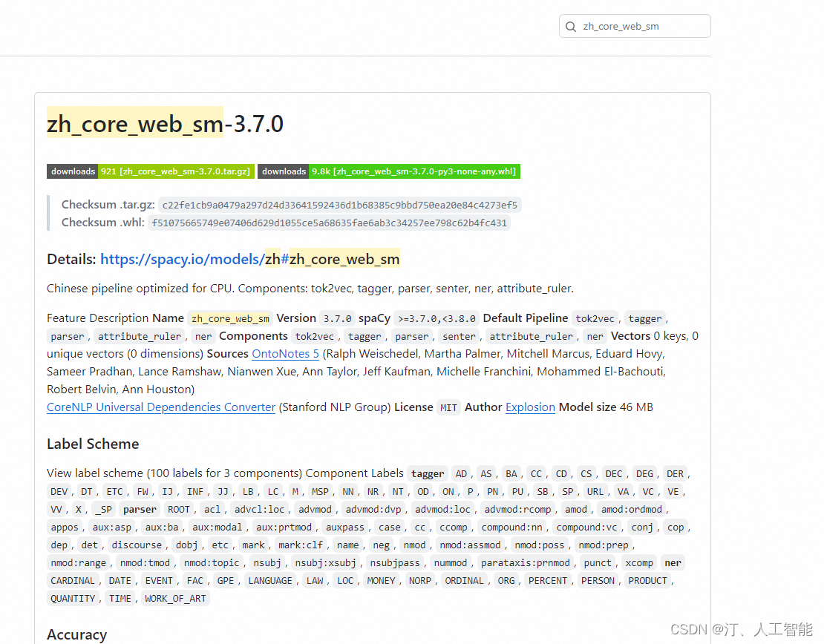Viewport: 824px width, 644px height.
Task: Click the PERSON entity label
Action: point(598,581)
